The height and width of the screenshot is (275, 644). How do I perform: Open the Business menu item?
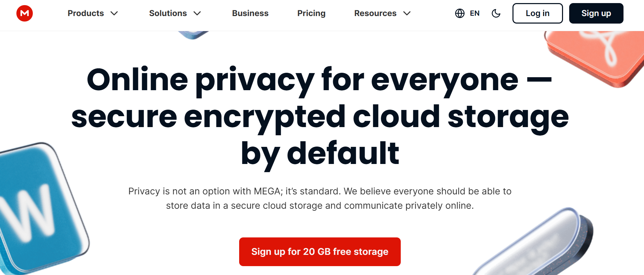(250, 13)
